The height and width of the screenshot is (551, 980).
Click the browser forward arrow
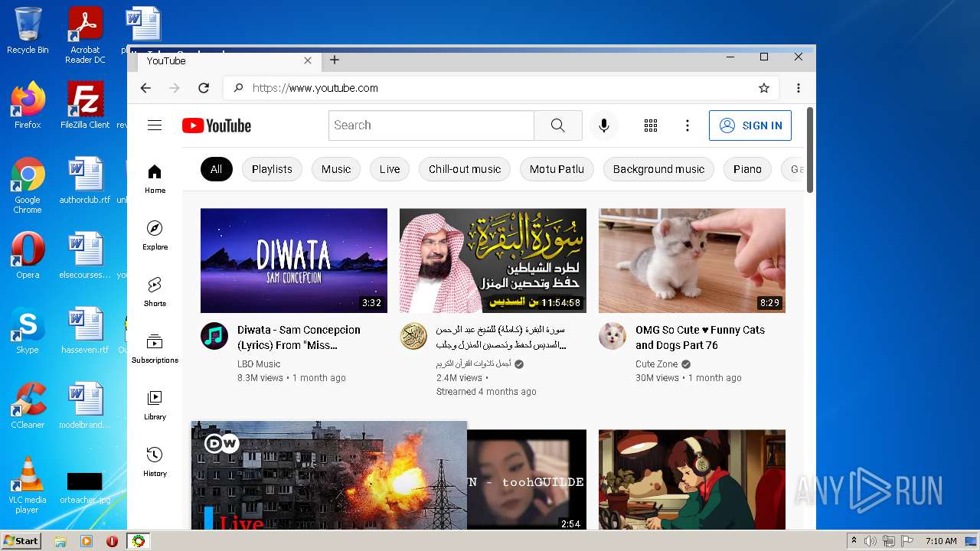click(175, 88)
